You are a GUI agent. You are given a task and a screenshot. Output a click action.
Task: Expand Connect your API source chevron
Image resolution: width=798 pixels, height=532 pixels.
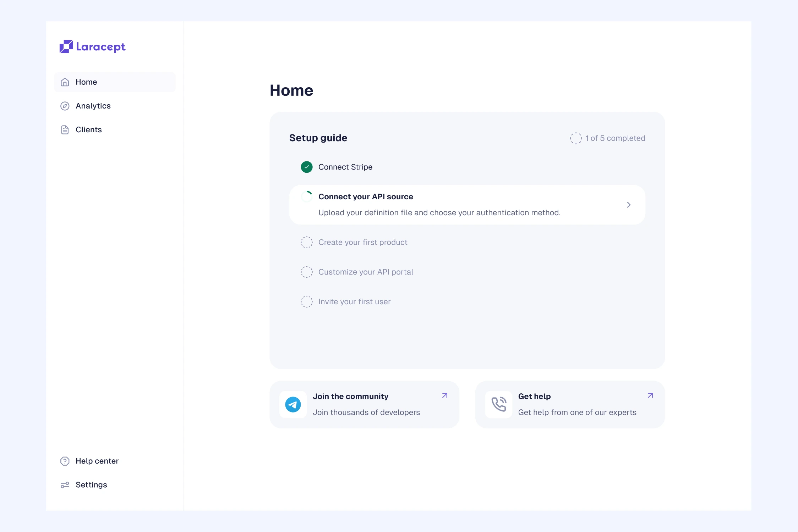pyautogui.click(x=629, y=205)
